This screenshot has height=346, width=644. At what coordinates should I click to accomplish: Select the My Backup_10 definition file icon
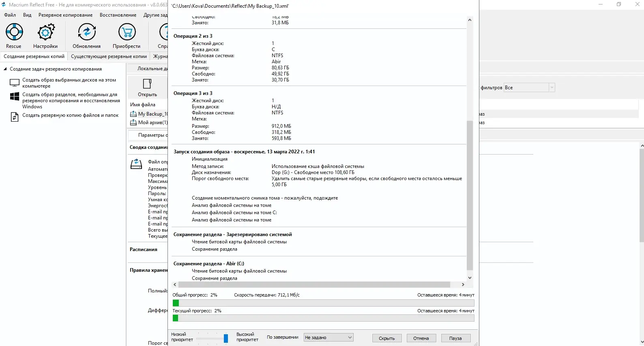133,114
